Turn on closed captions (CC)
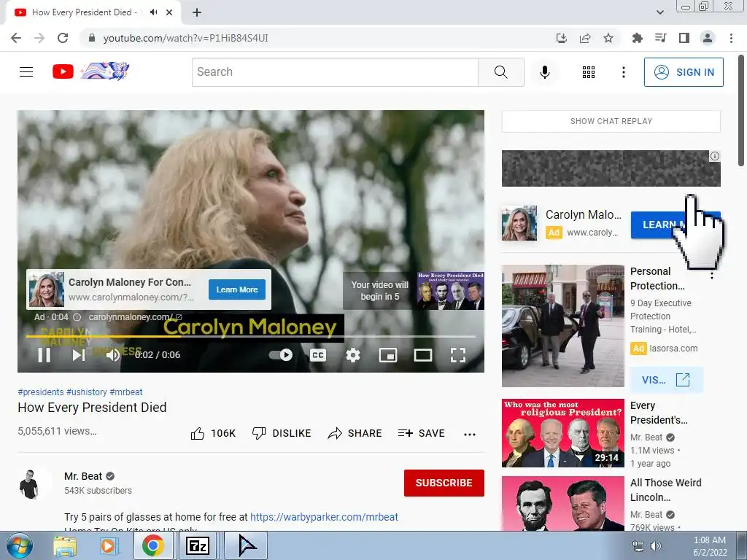The image size is (747, 560). [x=318, y=355]
